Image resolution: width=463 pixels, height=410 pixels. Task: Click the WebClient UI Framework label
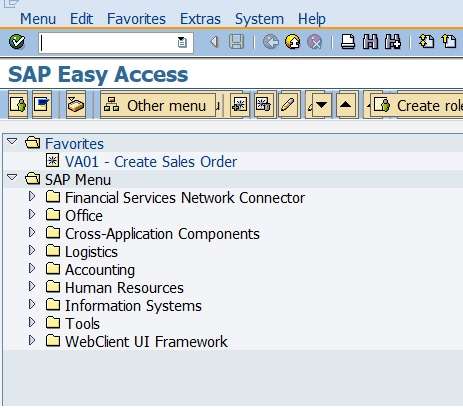[x=146, y=342]
